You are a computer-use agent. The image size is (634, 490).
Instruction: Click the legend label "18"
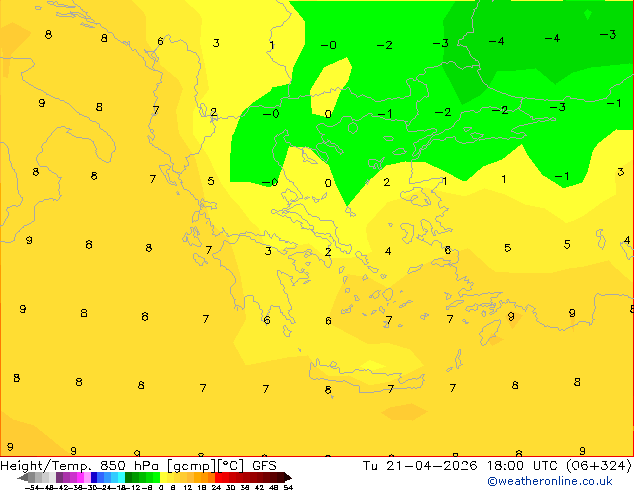click(202, 487)
